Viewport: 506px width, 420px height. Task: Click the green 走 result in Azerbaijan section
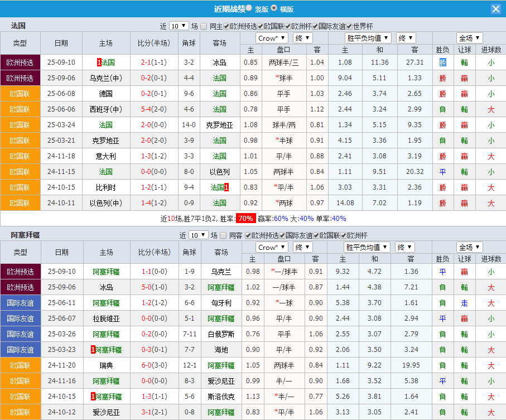(464, 305)
